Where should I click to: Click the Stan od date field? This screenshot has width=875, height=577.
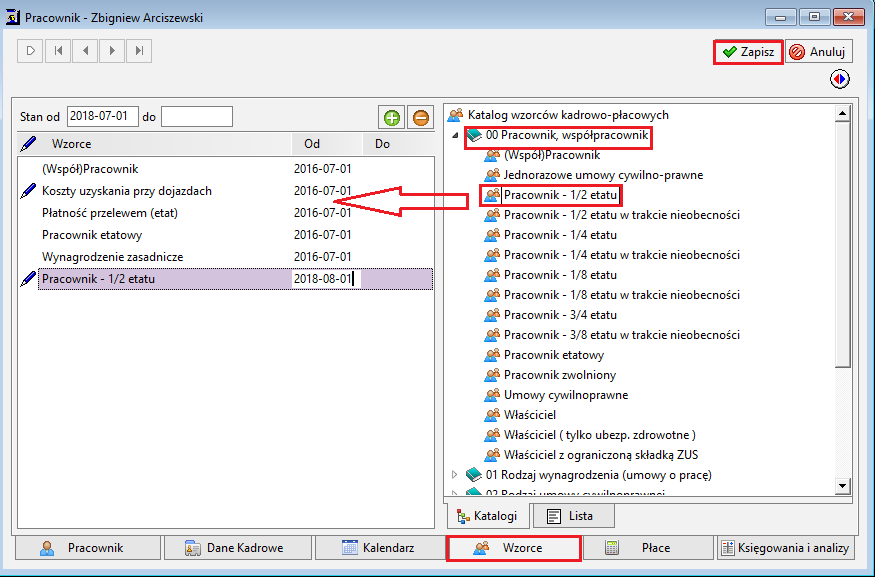[x=103, y=117]
